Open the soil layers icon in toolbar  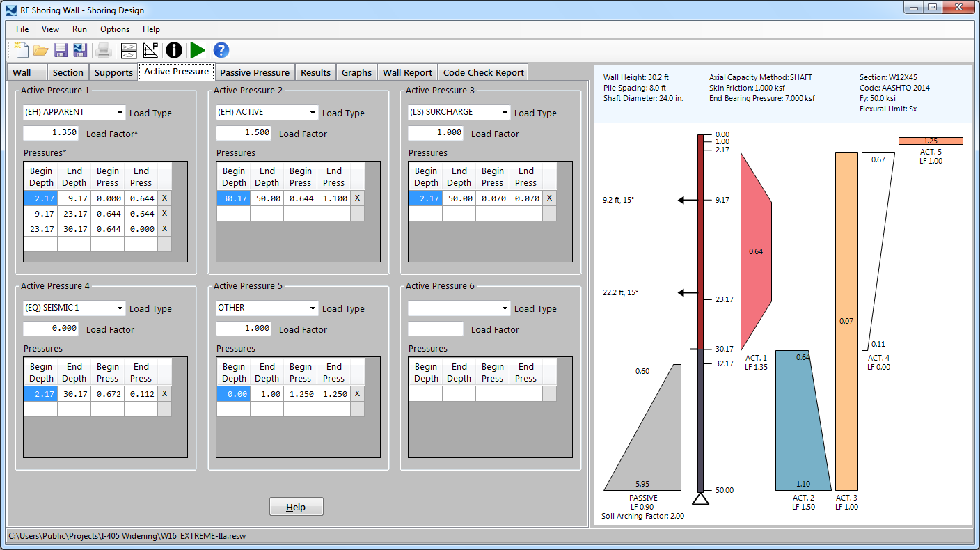click(x=129, y=50)
